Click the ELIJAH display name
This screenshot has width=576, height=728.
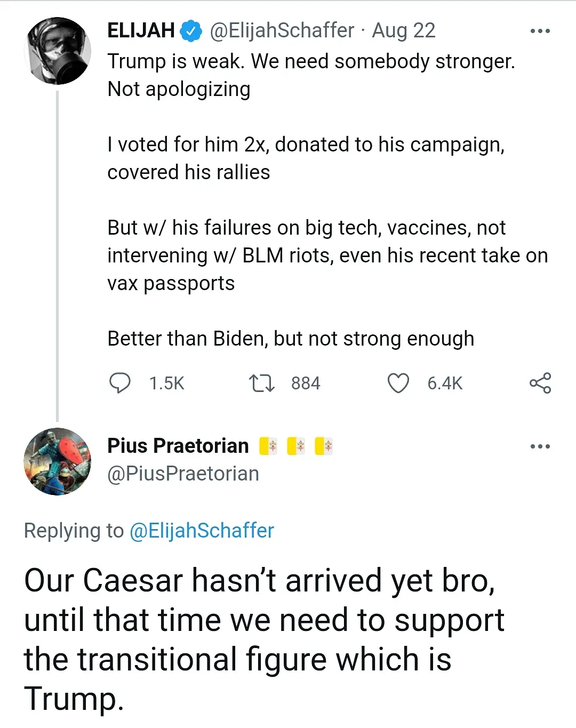(x=141, y=30)
